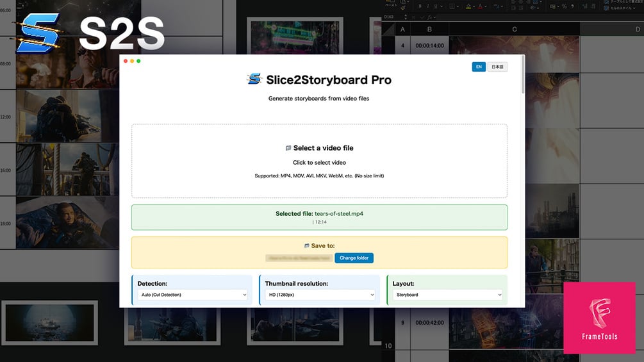The image size is (644, 362).
Task: Select row 10 header in Excel
Action: point(388,346)
